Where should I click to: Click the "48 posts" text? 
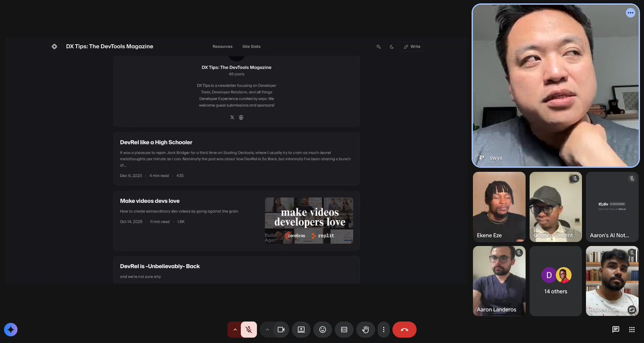pyautogui.click(x=237, y=74)
